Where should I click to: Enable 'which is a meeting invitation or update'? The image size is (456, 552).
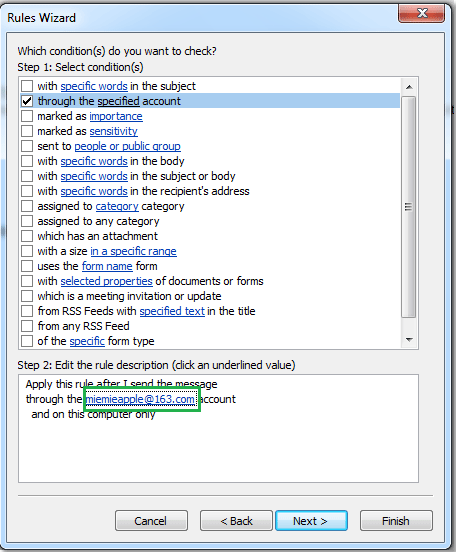27,296
